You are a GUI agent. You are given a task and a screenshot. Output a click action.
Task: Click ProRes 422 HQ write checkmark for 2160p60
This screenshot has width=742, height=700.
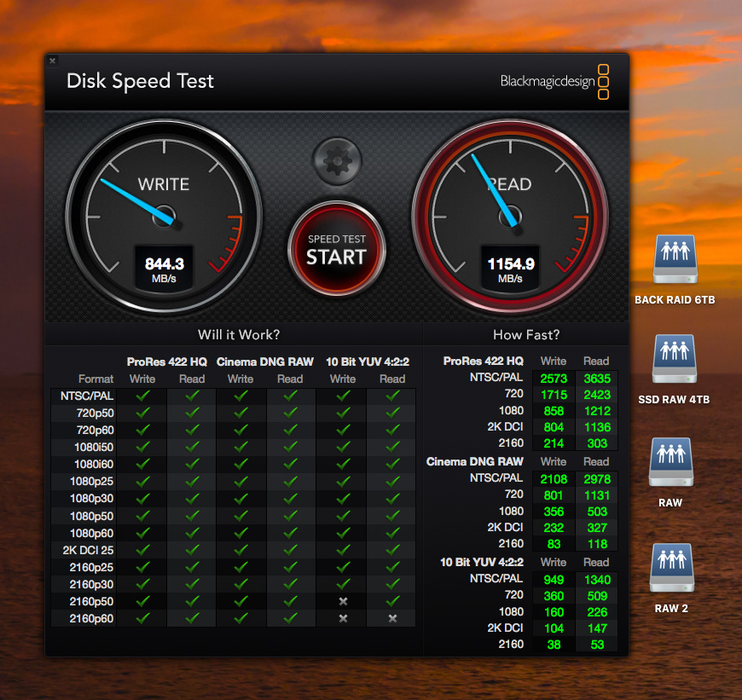(142, 618)
